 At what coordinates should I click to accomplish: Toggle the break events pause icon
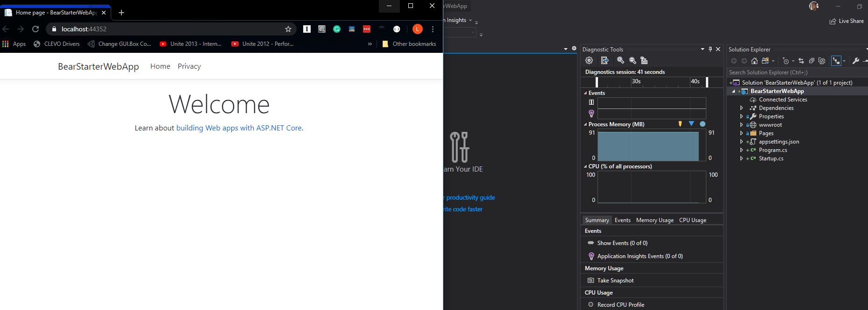(591, 102)
